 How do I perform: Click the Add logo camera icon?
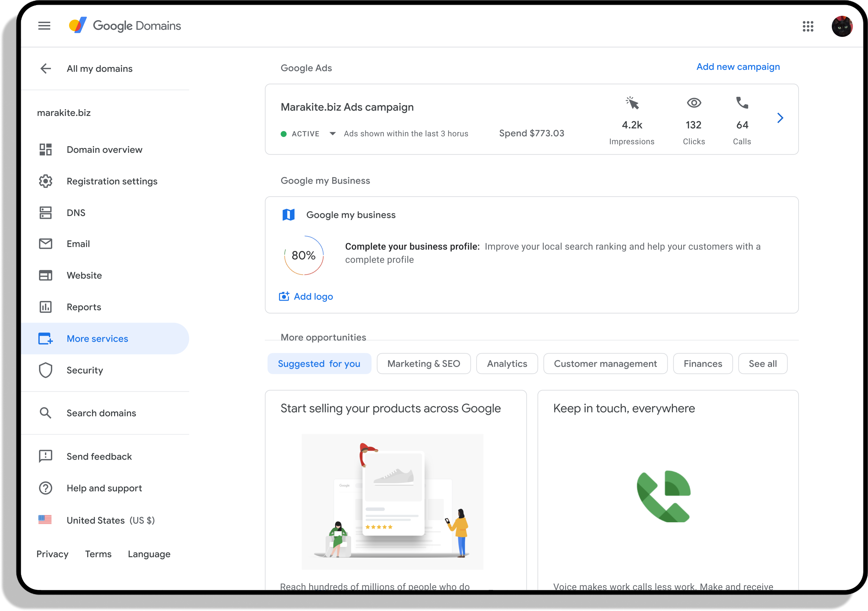(x=284, y=296)
